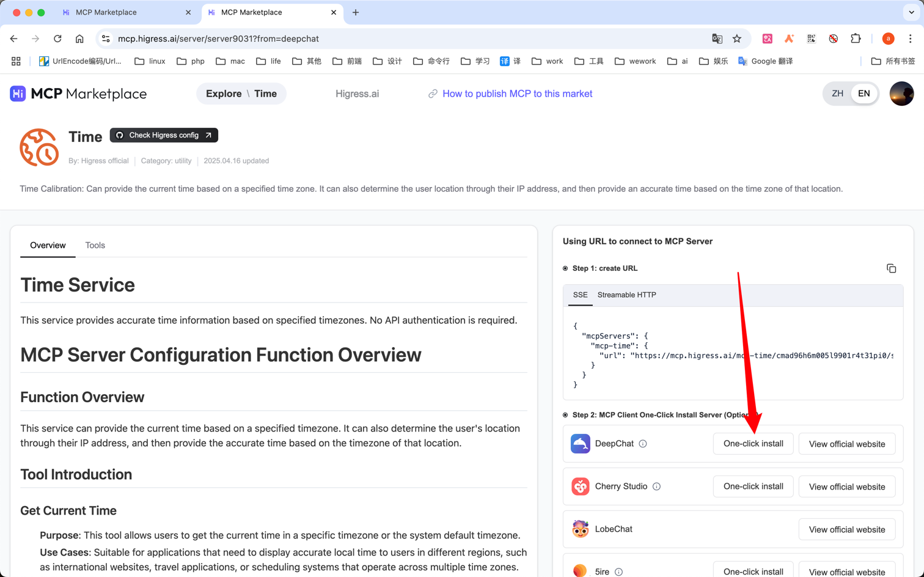Select the Streamable HTTP tab
Image resolution: width=924 pixels, height=577 pixels.
pyautogui.click(x=626, y=295)
